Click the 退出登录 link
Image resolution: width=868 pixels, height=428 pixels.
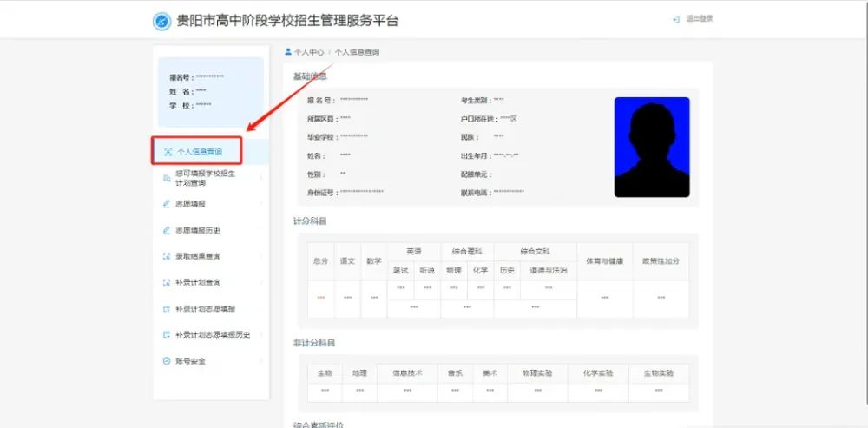(x=700, y=19)
